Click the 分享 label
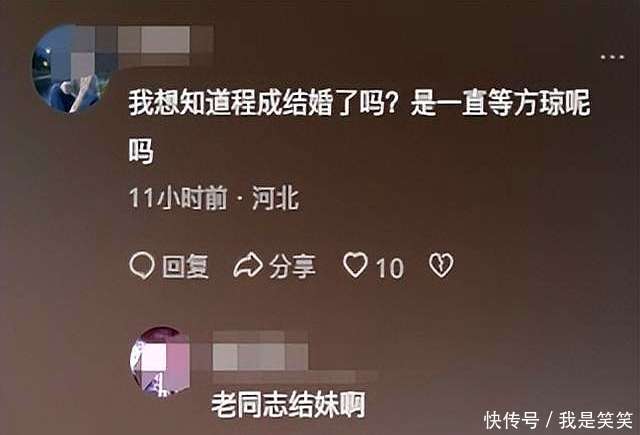This screenshot has width=640, height=435. pos(292,267)
